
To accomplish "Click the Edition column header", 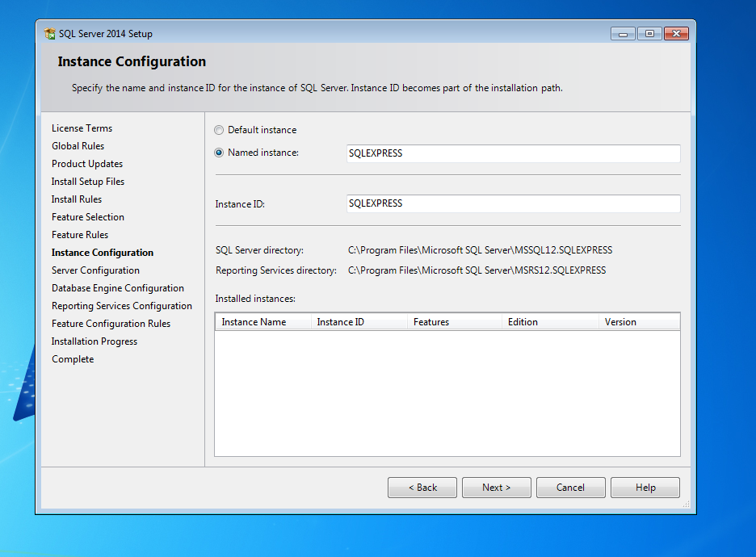I will pos(522,321).
